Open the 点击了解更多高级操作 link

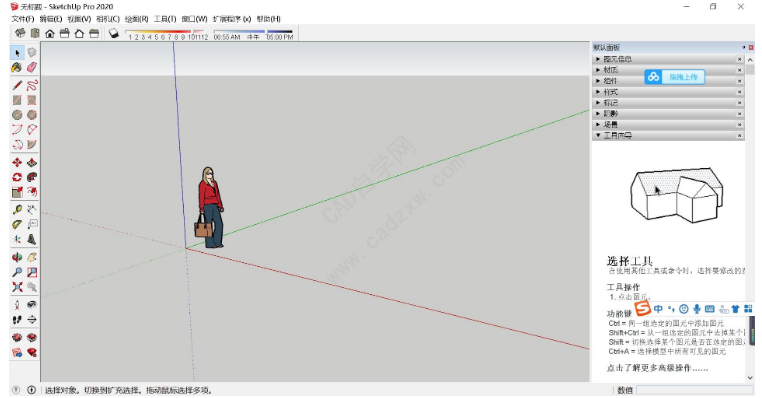[658, 368]
